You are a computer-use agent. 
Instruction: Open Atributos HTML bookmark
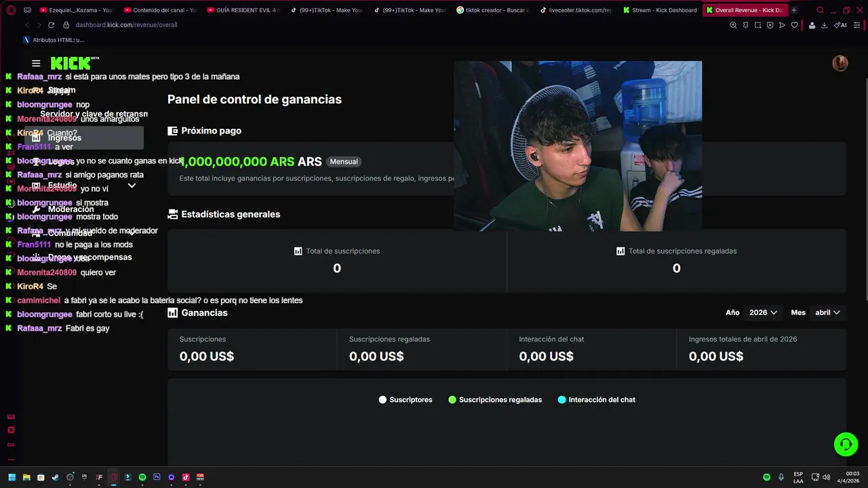click(54, 40)
